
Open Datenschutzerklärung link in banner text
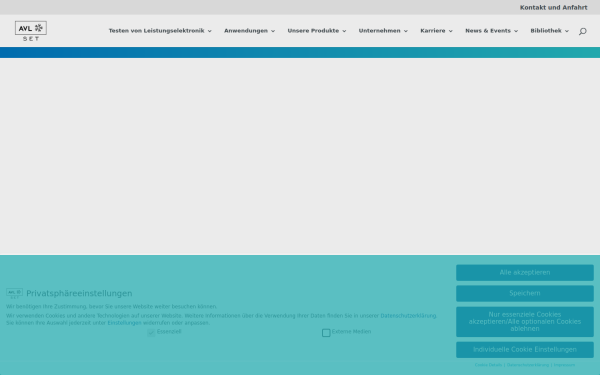[x=408, y=316]
